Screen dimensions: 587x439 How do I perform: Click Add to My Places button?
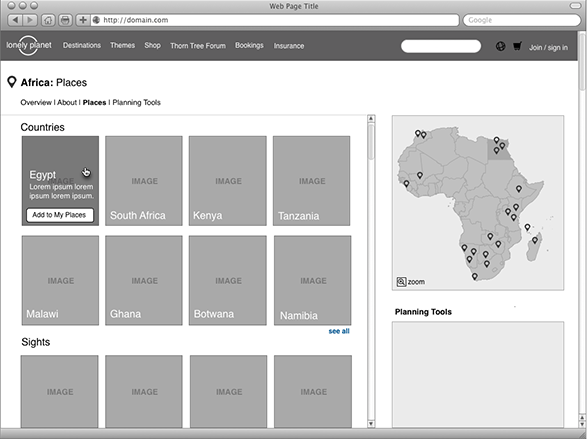click(x=60, y=215)
